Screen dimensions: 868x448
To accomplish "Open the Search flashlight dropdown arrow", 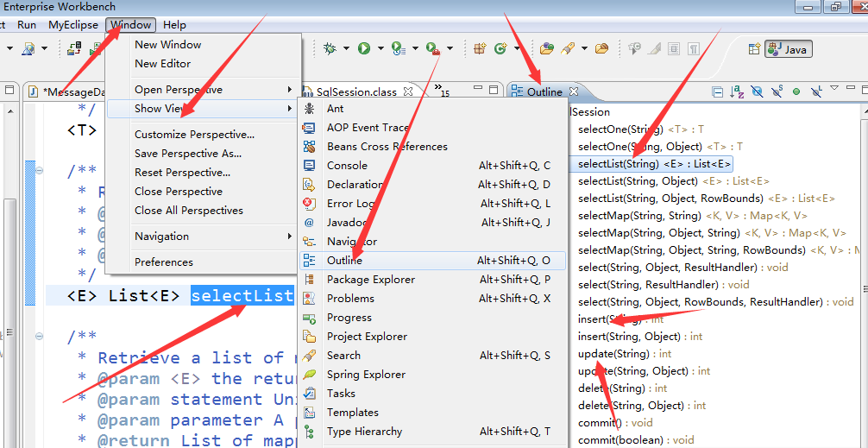I will click(585, 48).
